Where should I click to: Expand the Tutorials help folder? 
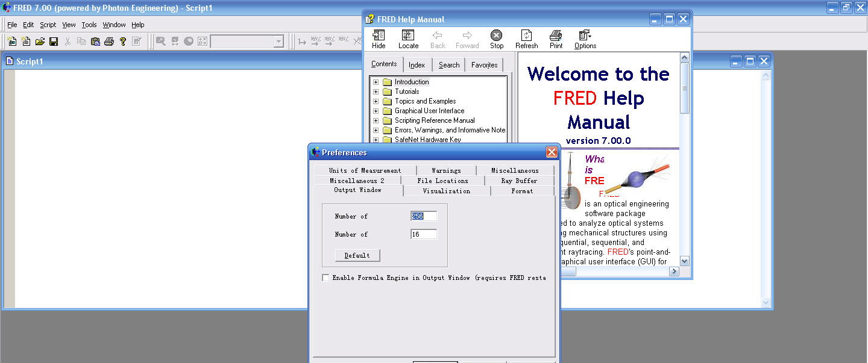point(376,92)
